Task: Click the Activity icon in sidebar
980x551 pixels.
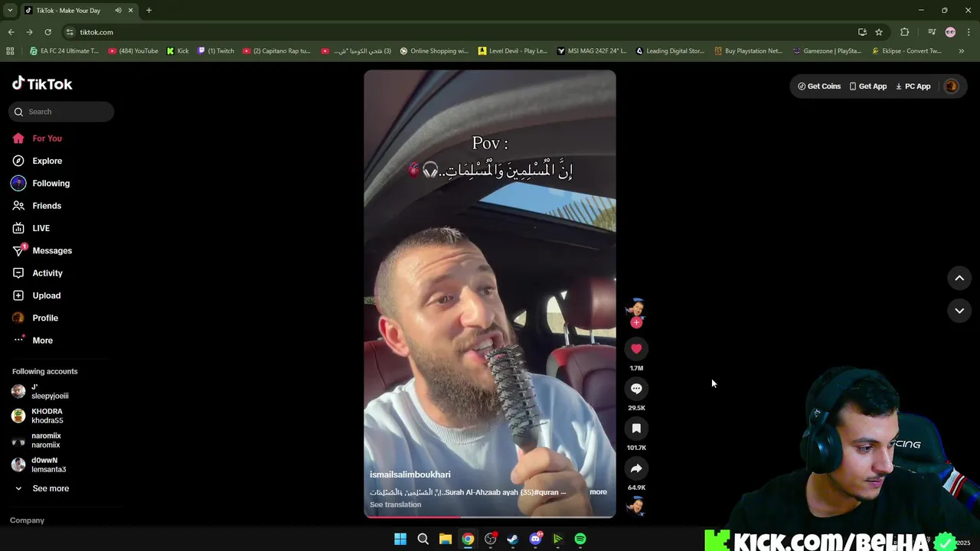Action: (18, 273)
